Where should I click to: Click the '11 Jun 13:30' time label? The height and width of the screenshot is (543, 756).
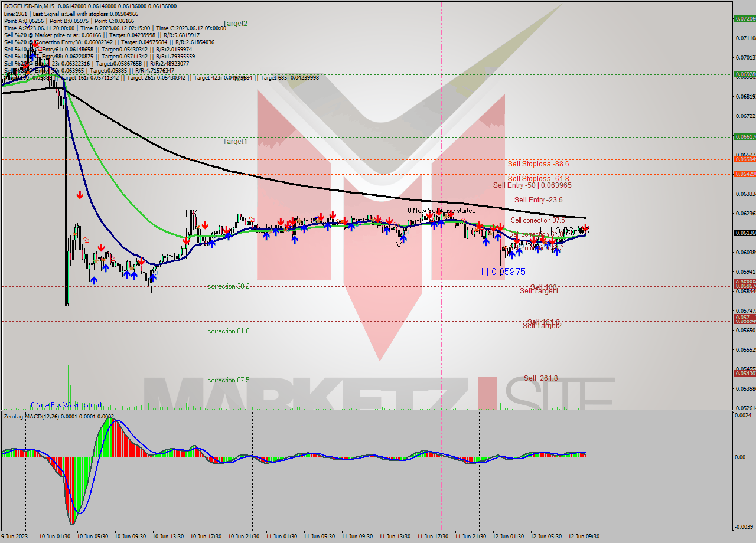[395, 537]
